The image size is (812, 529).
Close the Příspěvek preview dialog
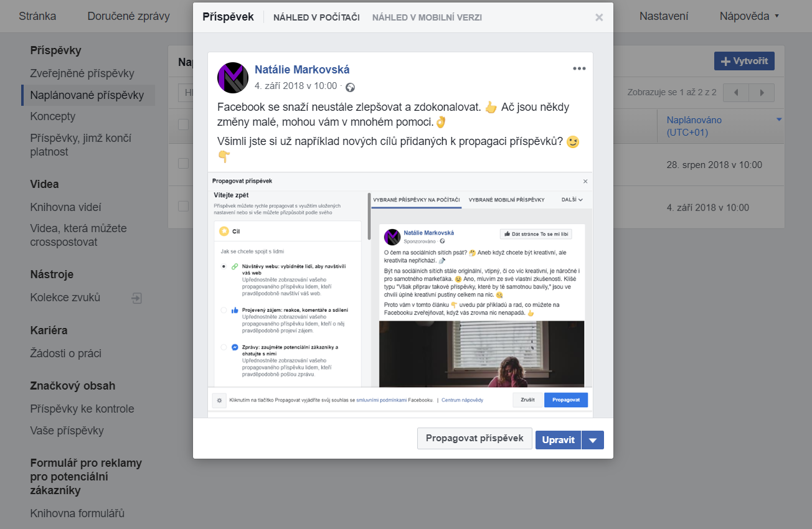599,17
